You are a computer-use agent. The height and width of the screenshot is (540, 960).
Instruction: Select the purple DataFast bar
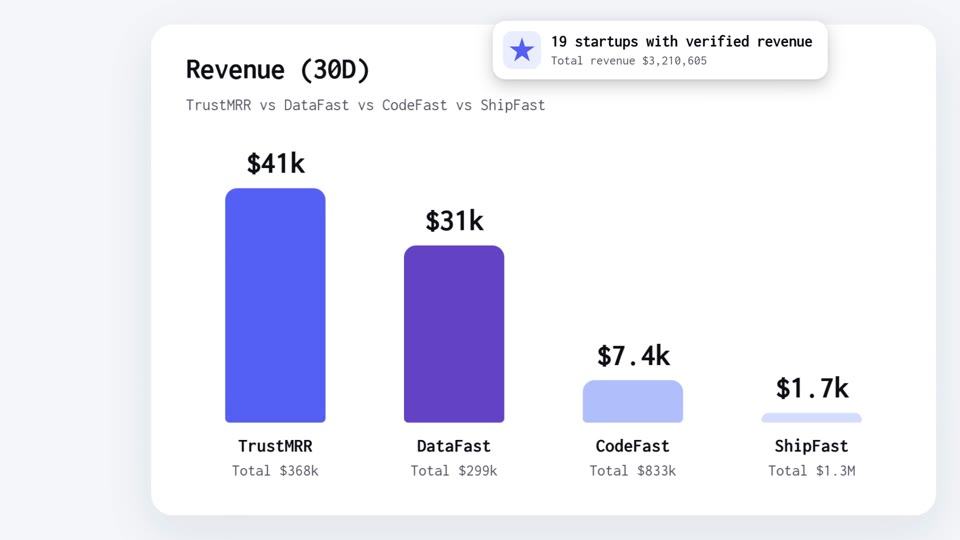[454, 334]
